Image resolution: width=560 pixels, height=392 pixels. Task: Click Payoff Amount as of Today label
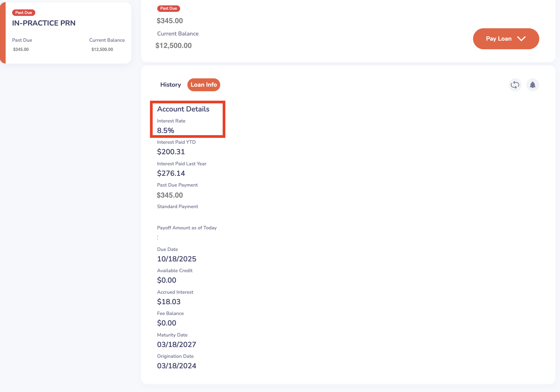[x=187, y=228]
